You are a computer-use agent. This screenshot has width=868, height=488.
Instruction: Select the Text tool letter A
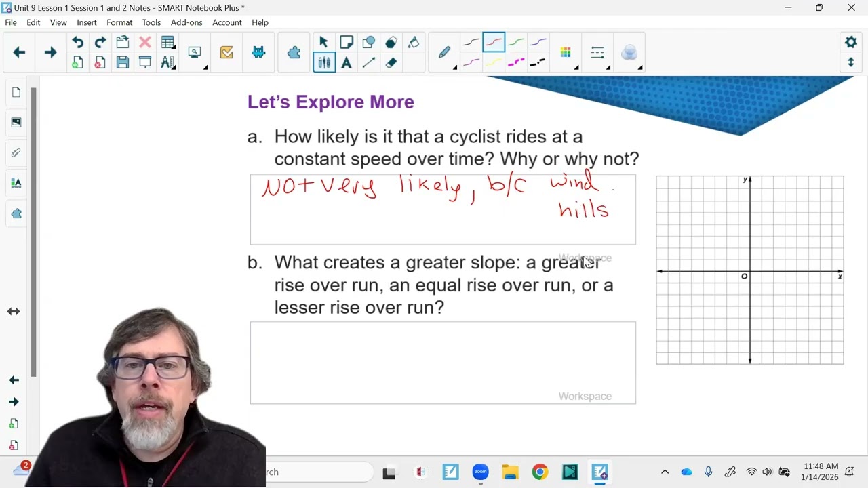pyautogui.click(x=346, y=62)
